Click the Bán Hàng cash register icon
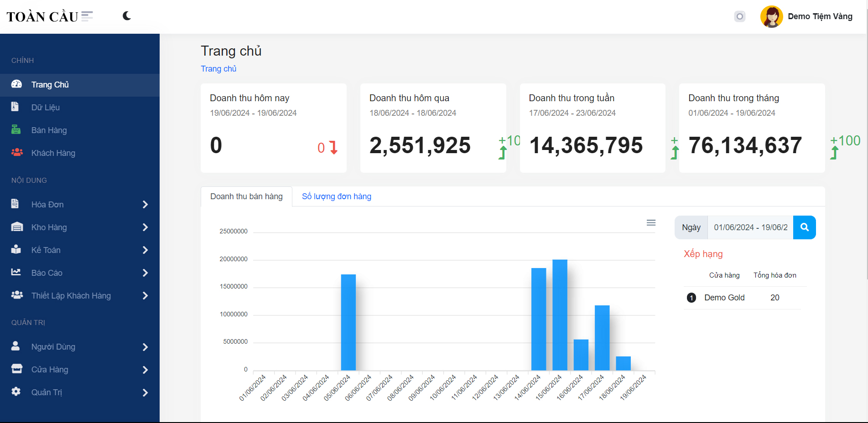This screenshot has width=868, height=423. [x=16, y=129]
